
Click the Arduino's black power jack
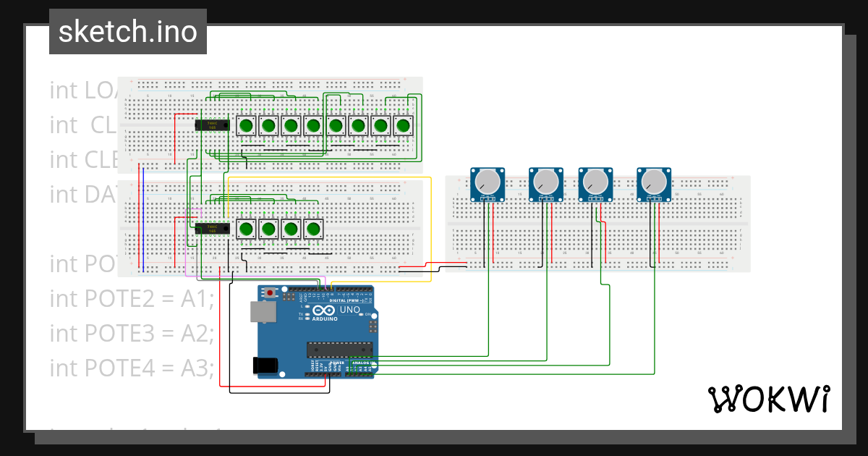tap(265, 364)
